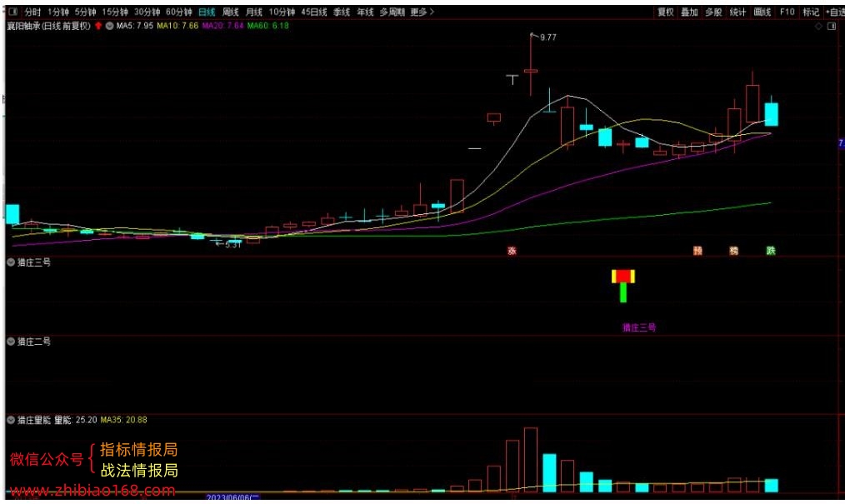Image resolution: width=845 pixels, height=504 pixels.
Task: Click the diamond icon at top right
Action: 818,26
